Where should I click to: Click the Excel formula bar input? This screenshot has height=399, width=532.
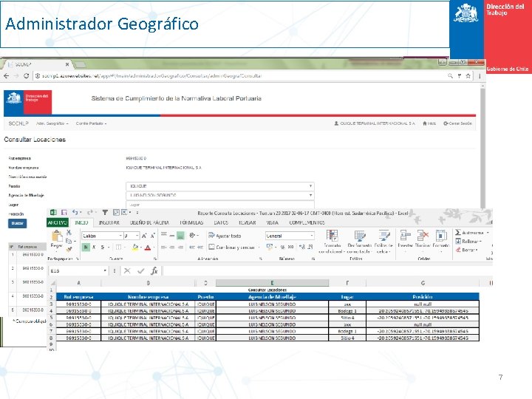click(x=327, y=270)
